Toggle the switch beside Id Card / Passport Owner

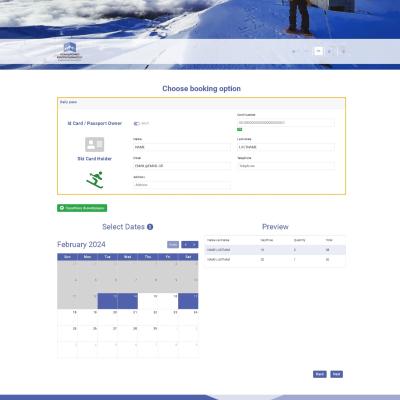[x=136, y=123]
